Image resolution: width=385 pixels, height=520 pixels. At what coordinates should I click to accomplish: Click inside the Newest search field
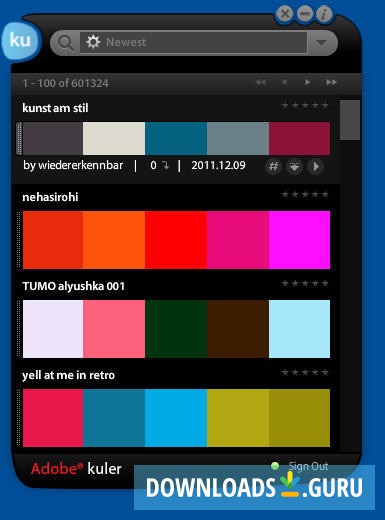click(x=193, y=42)
